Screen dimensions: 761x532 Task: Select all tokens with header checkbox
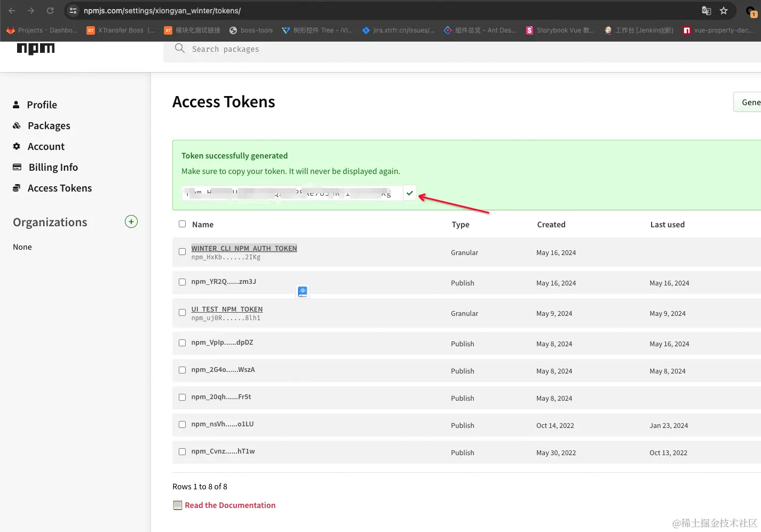tap(182, 224)
